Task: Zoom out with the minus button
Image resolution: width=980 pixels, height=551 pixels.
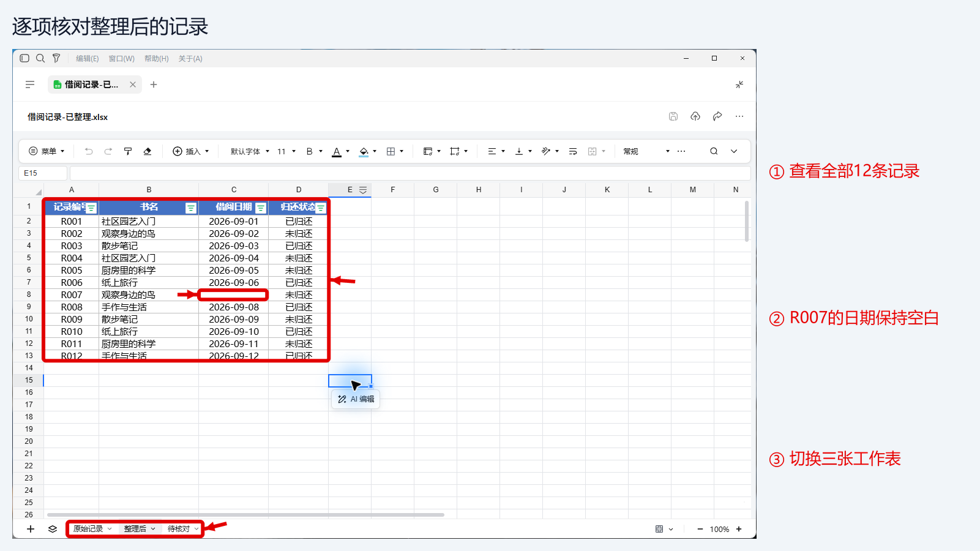Action: point(700,529)
